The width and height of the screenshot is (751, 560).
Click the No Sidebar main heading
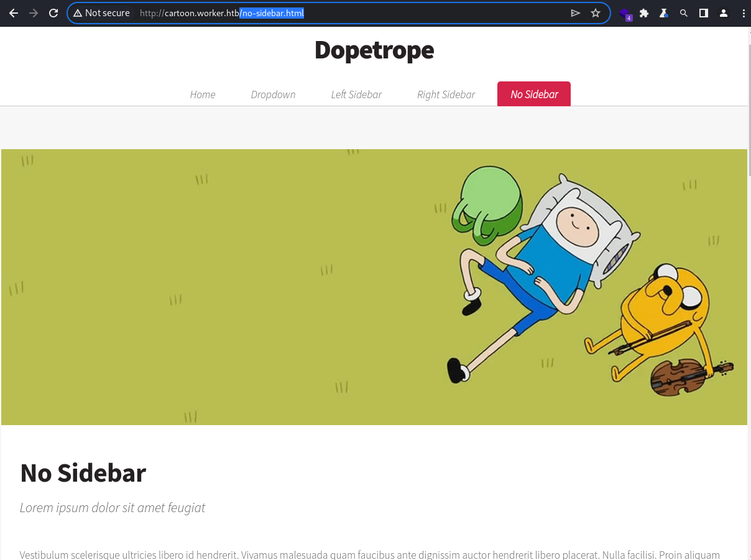pos(83,473)
